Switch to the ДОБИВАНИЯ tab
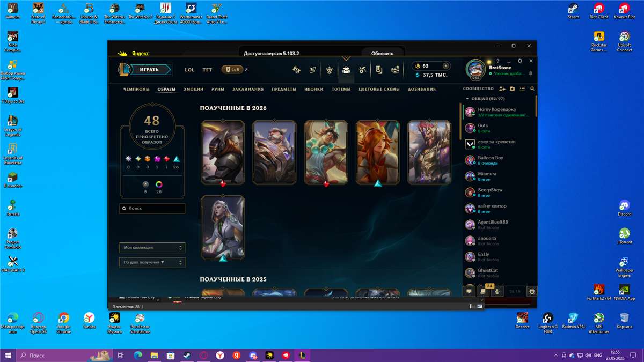This screenshot has width=644, height=362. tap(422, 89)
